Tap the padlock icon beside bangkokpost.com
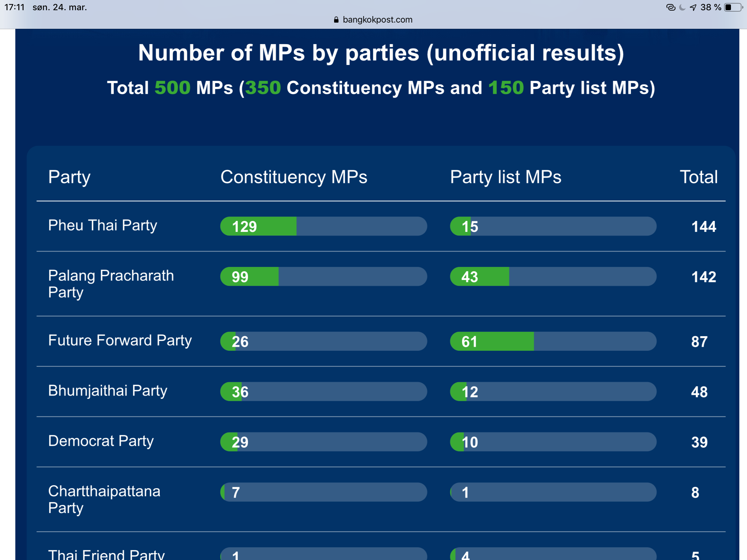Image resolution: width=747 pixels, height=560 pixels. 336,20
